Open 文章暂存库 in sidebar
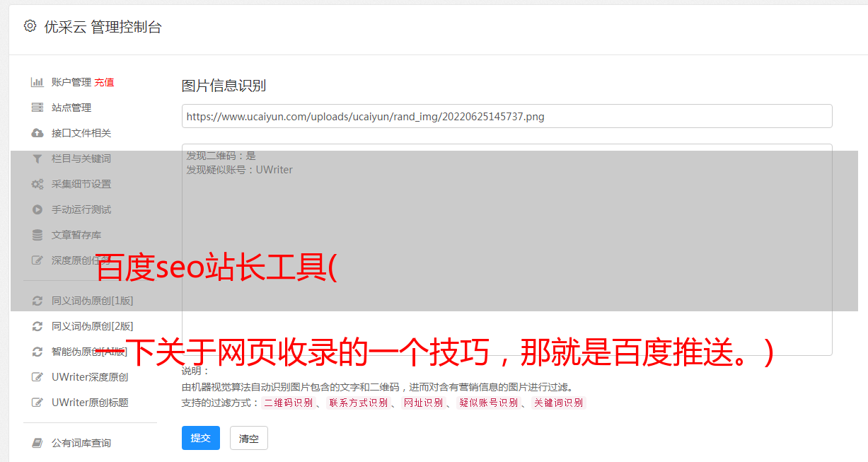The width and height of the screenshot is (868, 462). click(76, 235)
